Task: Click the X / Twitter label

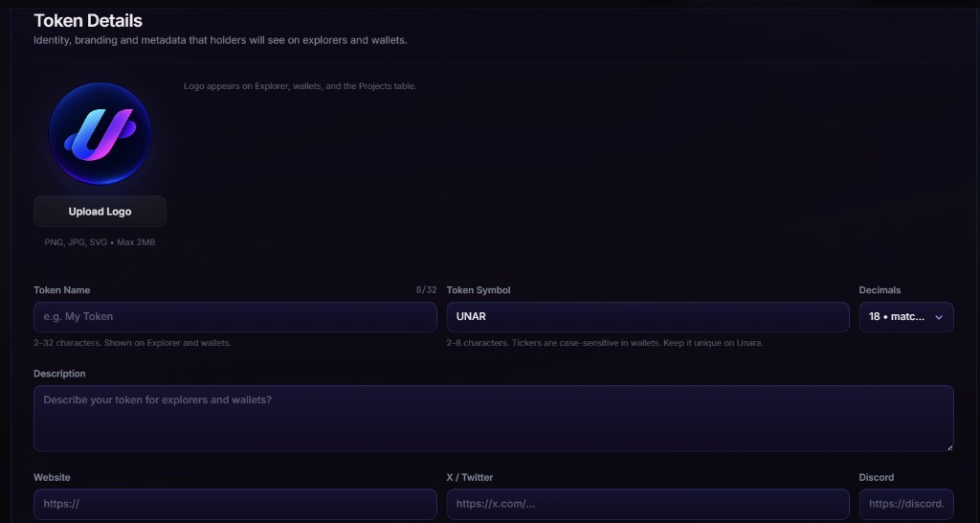Action: 469,477
